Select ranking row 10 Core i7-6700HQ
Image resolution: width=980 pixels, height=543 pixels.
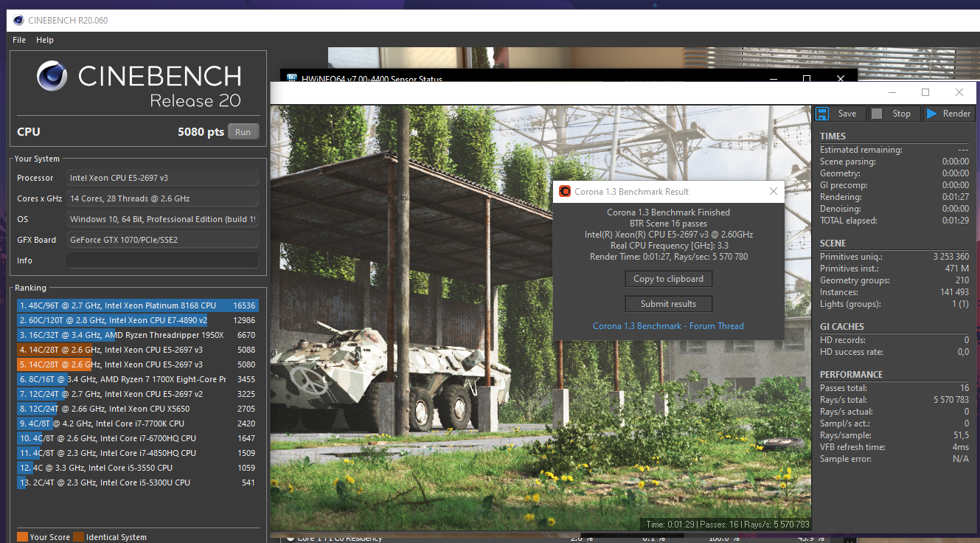coord(137,438)
